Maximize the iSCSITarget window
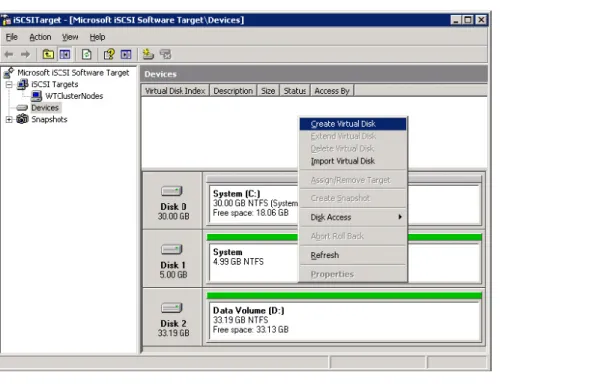 pos(468,20)
